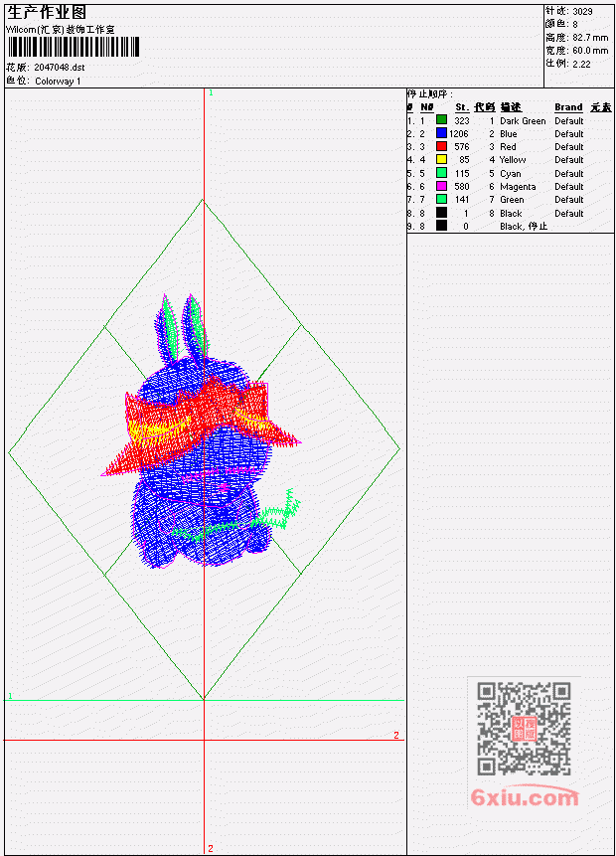
Task: Click the '生产作业图' title
Action: click(47, 12)
